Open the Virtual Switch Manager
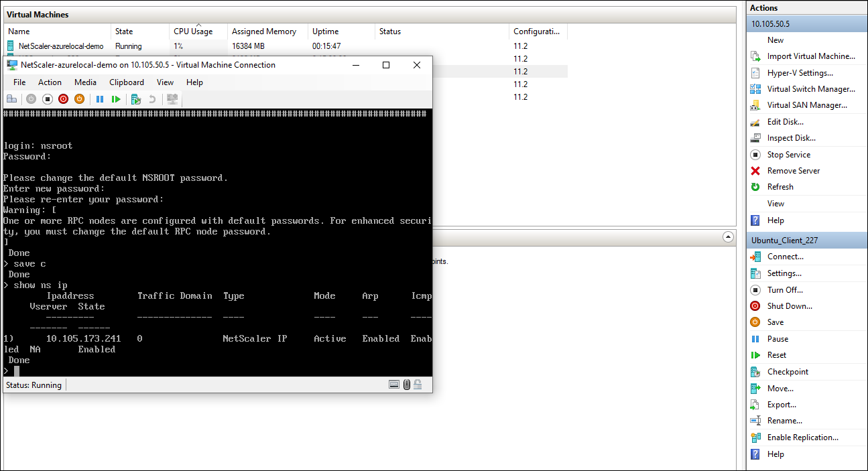The image size is (868, 471). [811, 88]
